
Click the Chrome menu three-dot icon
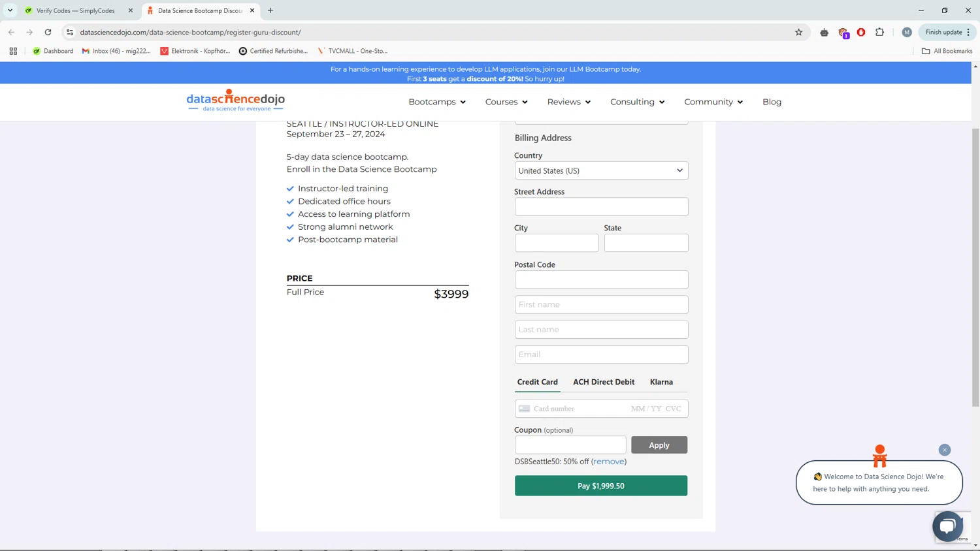click(x=968, y=32)
